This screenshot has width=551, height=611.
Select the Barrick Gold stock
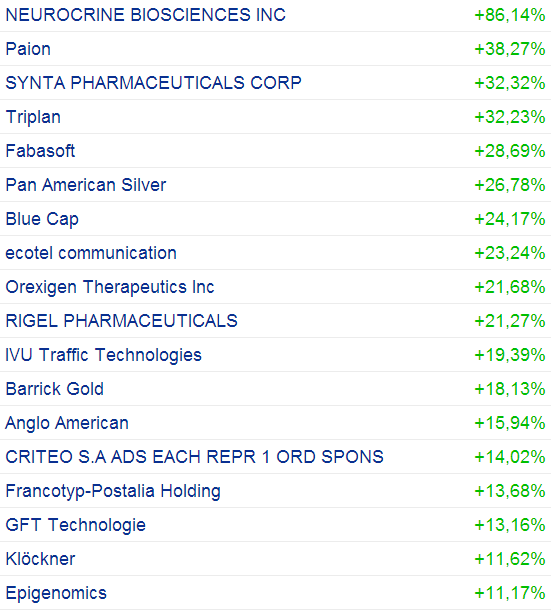tap(55, 389)
